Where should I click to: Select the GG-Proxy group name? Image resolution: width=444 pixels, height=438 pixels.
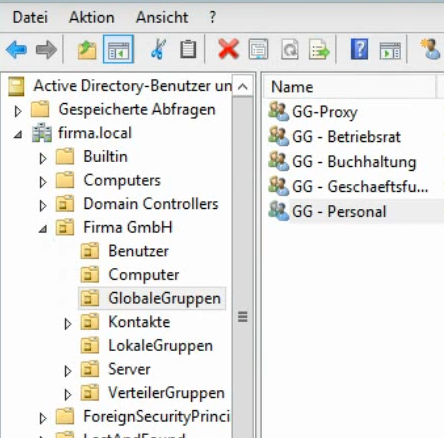pyautogui.click(x=325, y=112)
